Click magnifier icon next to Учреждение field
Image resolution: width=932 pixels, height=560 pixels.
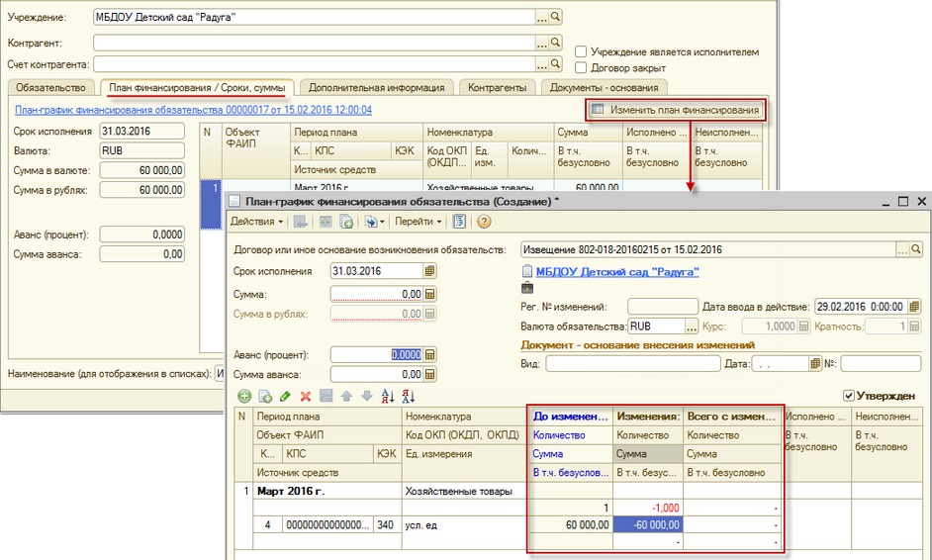pyautogui.click(x=556, y=17)
